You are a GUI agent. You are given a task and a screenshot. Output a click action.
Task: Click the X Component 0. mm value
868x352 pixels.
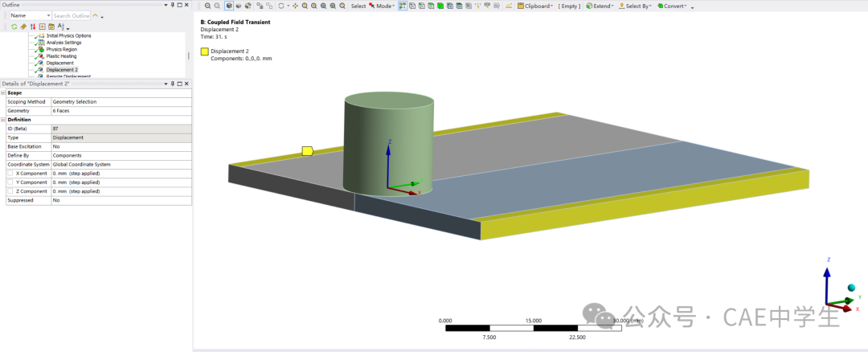point(121,174)
